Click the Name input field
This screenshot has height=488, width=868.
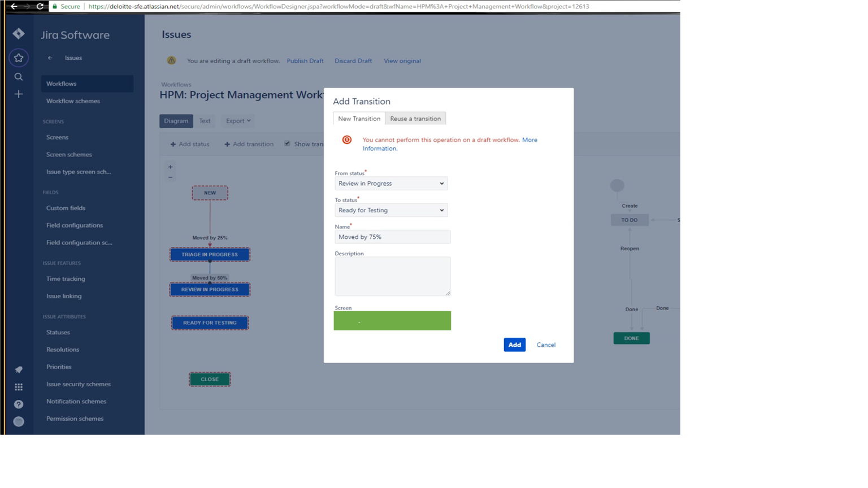(x=392, y=237)
